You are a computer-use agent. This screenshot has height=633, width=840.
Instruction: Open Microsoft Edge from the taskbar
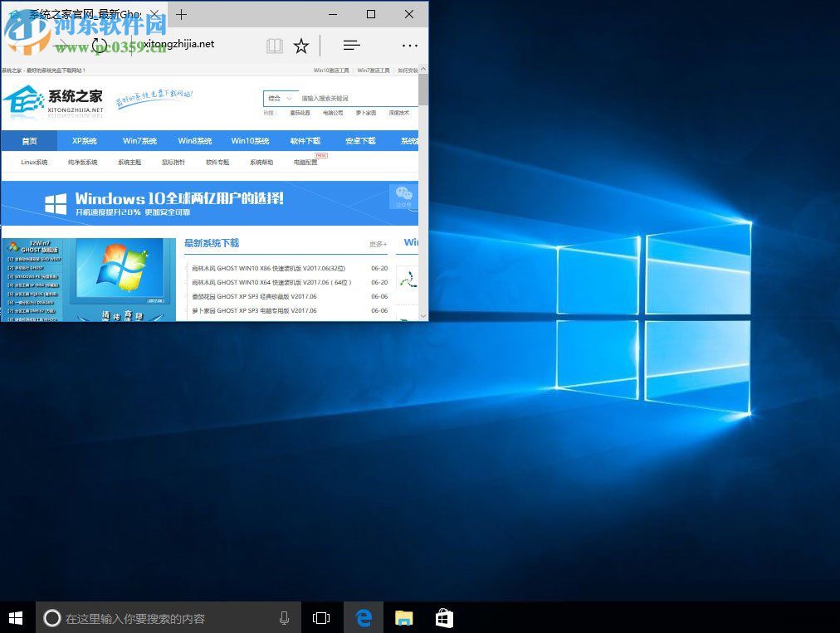pos(364,617)
